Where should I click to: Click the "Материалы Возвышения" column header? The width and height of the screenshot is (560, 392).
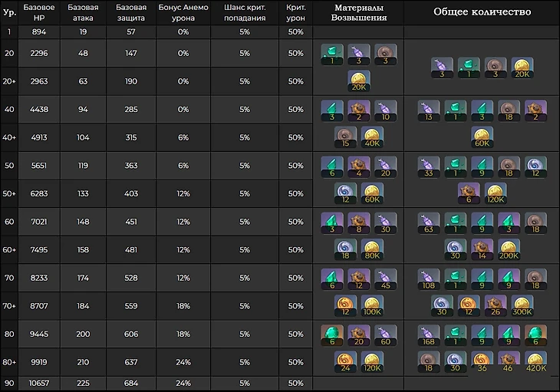point(358,13)
